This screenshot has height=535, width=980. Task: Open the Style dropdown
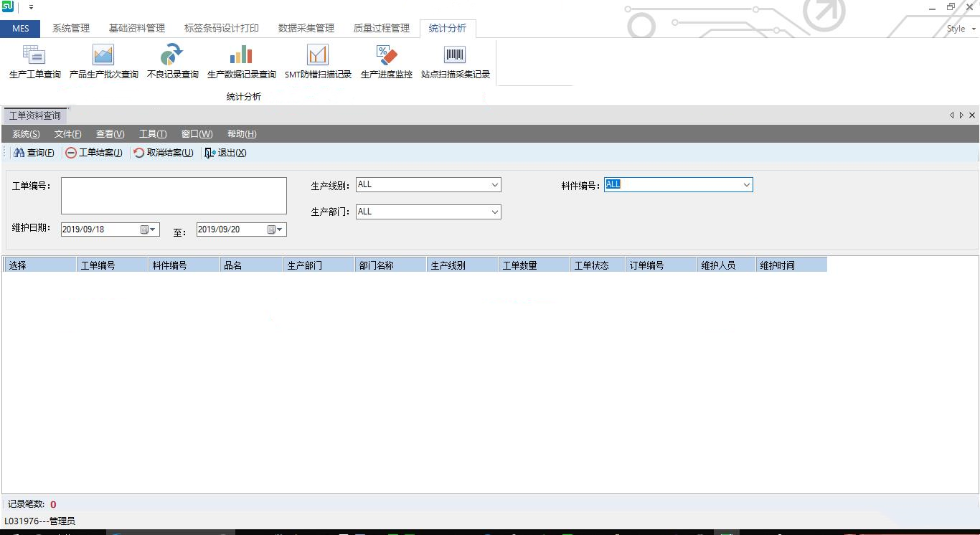pos(961,29)
